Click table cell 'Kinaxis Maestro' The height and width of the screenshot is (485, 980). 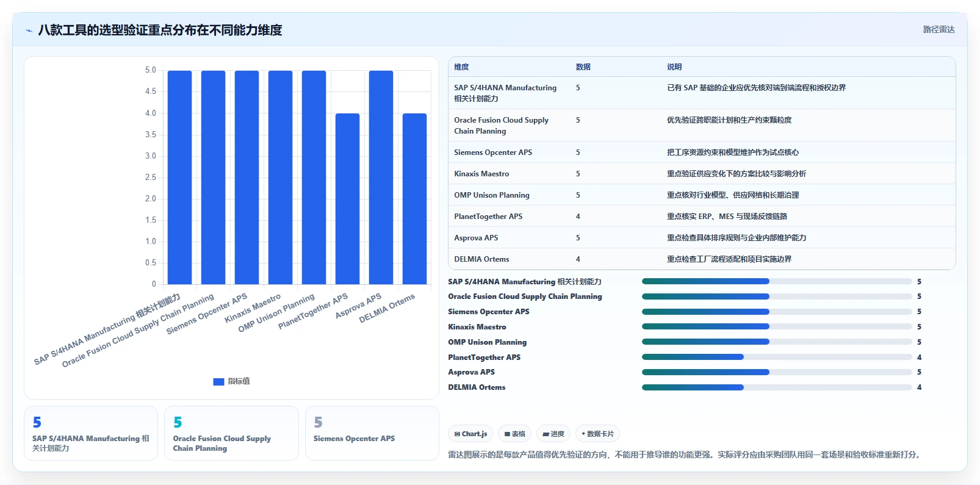481,174
